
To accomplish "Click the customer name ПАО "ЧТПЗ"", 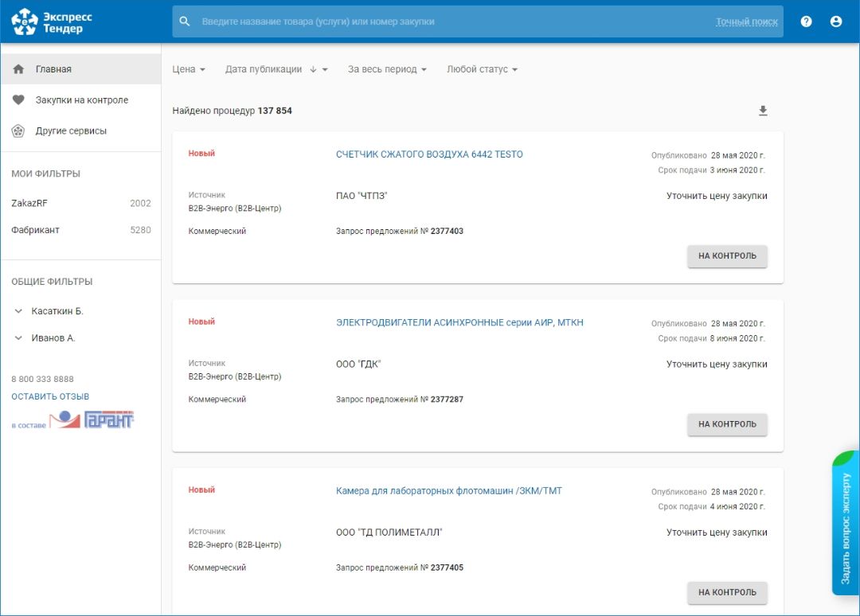I will [x=362, y=197].
